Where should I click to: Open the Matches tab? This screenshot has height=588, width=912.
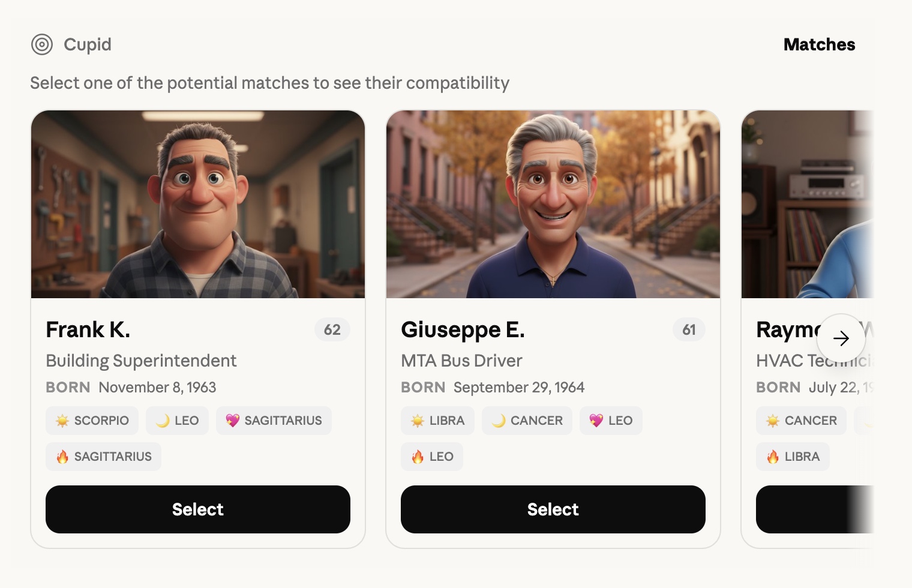[x=819, y=44]
